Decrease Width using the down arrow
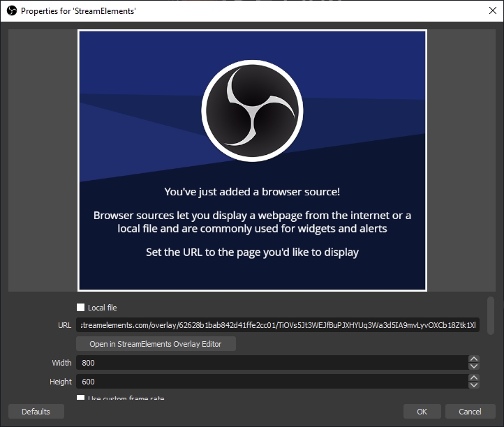This screenshot has width=504, height=427. click(x=474, y=366)
